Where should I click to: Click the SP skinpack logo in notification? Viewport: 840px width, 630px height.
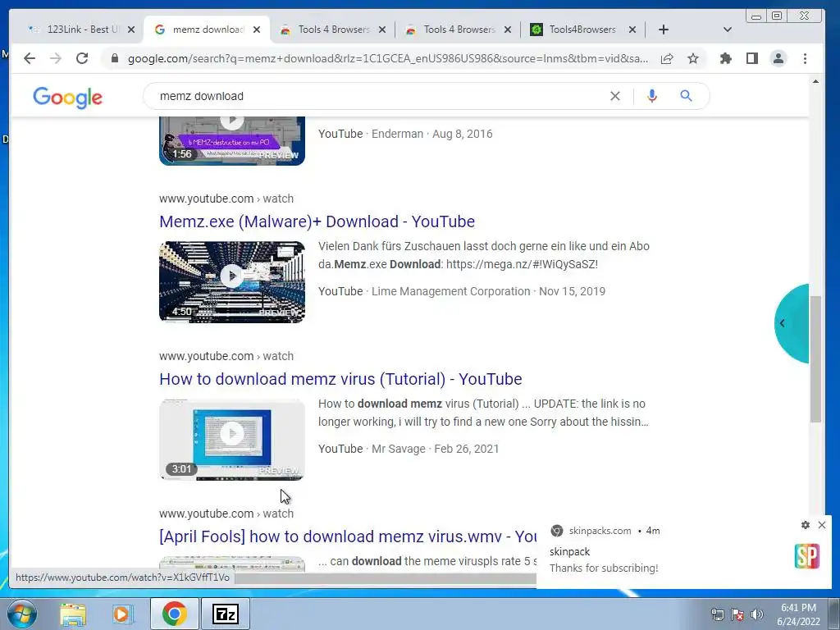pos(807,556)
